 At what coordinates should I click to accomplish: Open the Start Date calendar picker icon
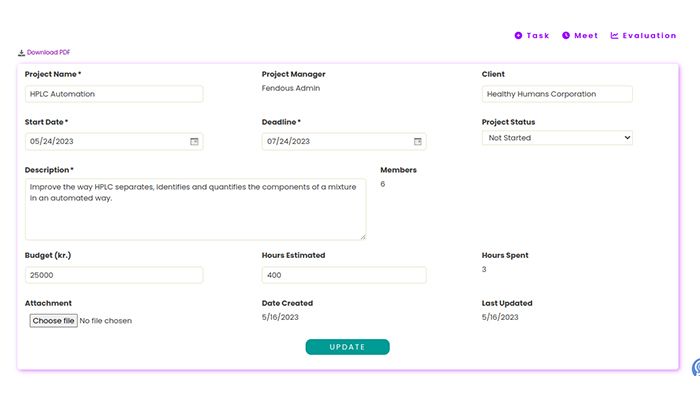pos(194,142)
